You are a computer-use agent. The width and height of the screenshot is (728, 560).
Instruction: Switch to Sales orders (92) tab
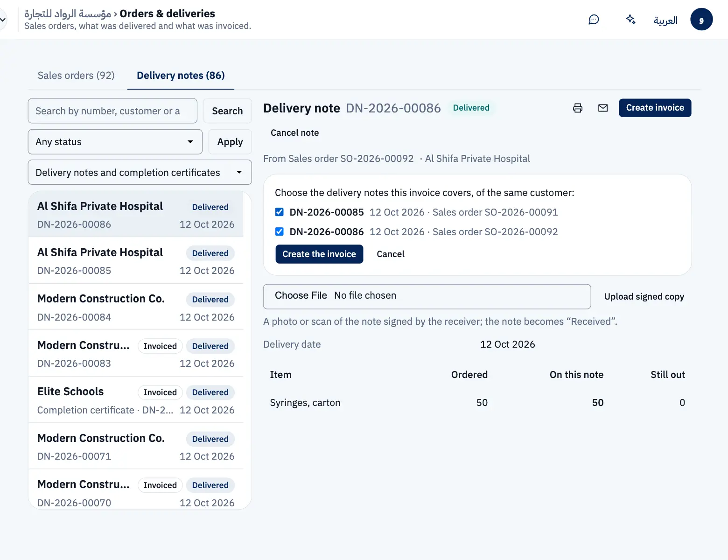(x=76, y=76)
